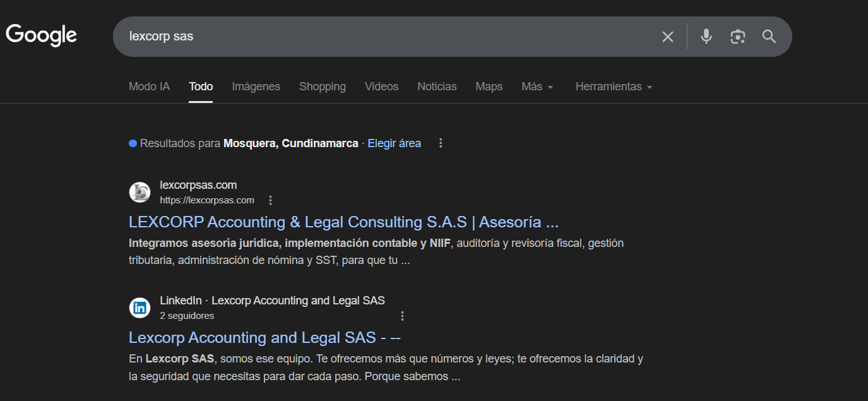Image resolution: width=868 pixels, height=401 pixels.
Task: Open location results options menu
Action: (x=441, y=143)
